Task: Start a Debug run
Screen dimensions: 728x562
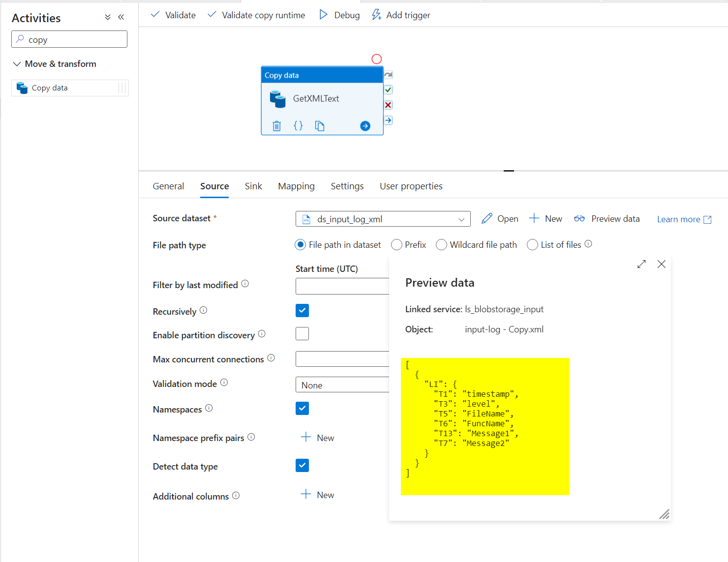Action: [339, 15]
